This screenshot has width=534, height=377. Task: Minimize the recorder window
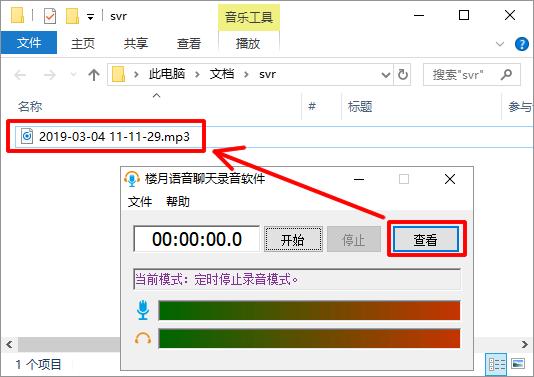(359, 179)
